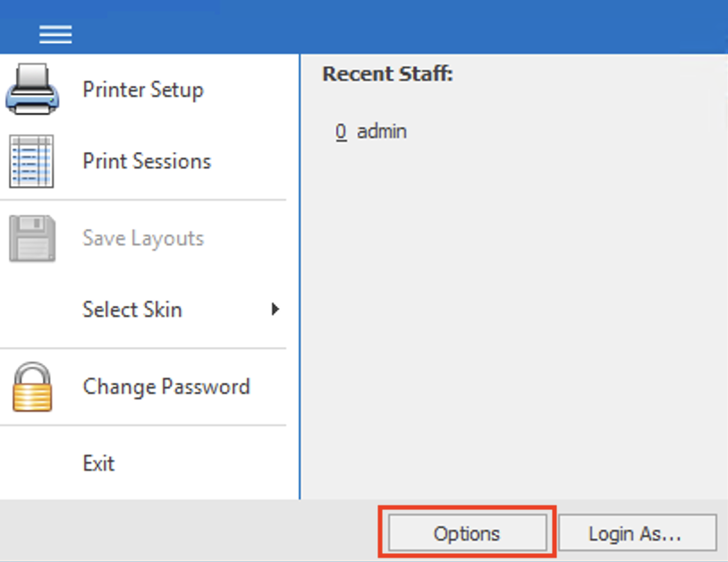Click the Change Password option
Screen dimensions: 728x562
(165, 386)
